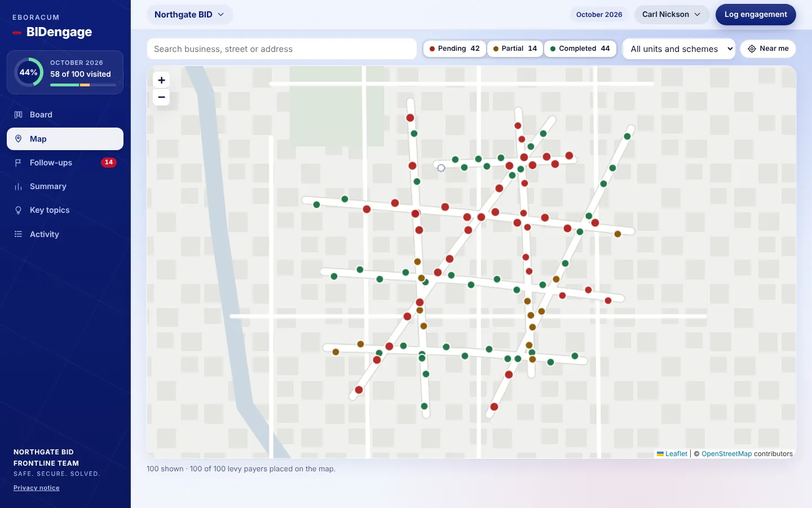
Task: Open the Privacy notice link
Action: click(x=37, y=488)
